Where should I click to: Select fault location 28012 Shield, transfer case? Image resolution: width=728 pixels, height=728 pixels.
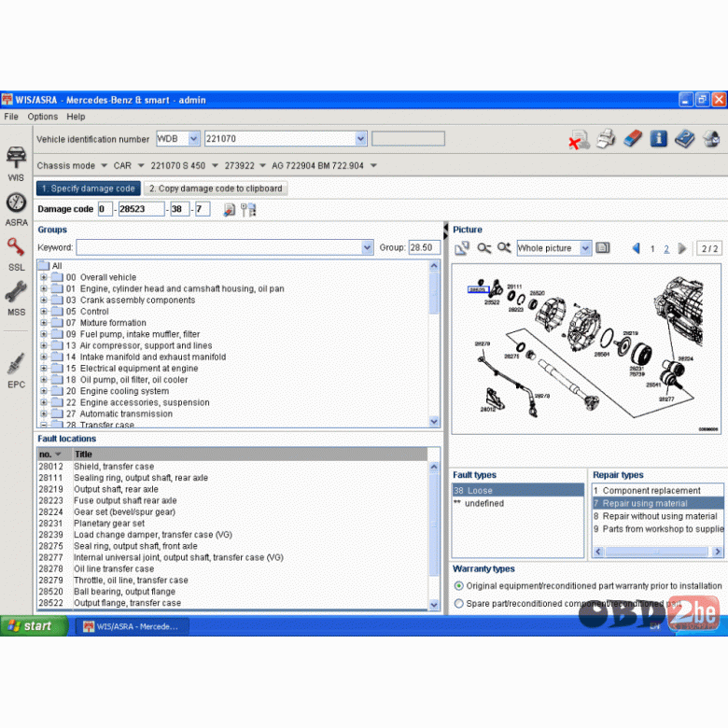(232, 467)
